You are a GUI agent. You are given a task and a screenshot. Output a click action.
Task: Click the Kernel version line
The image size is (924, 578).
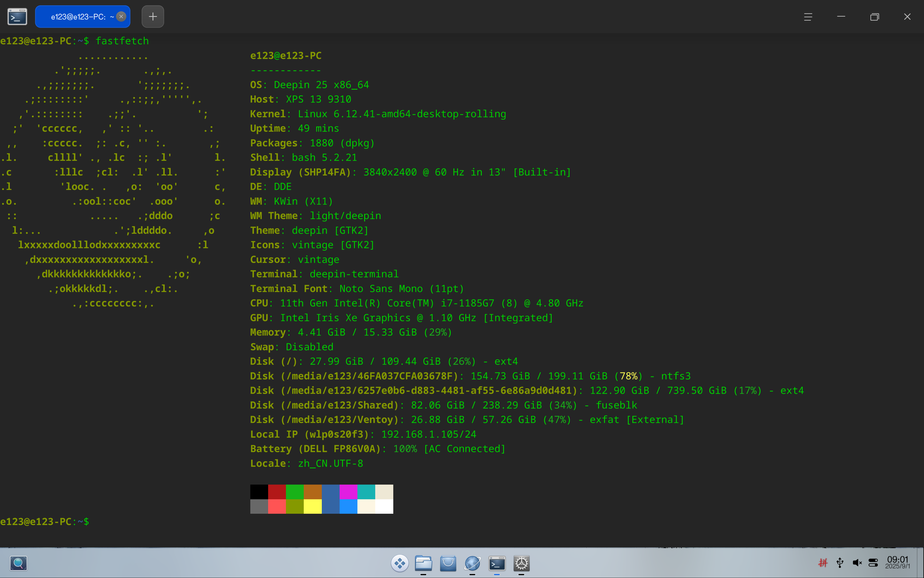click(378, 114)
